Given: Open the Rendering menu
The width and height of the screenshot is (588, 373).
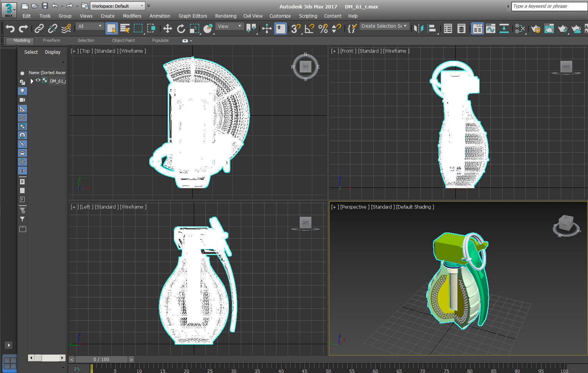Looking at the screenshot, I should point(226,16).
